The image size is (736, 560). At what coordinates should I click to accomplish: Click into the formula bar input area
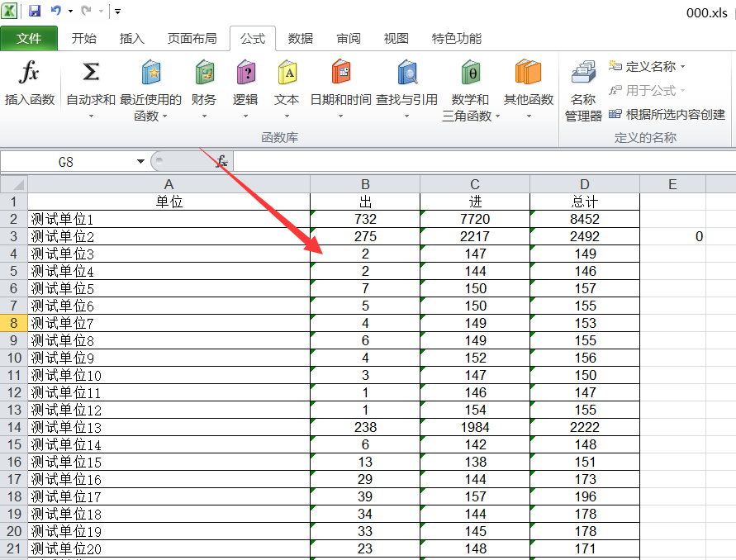(x=484, y=162)
